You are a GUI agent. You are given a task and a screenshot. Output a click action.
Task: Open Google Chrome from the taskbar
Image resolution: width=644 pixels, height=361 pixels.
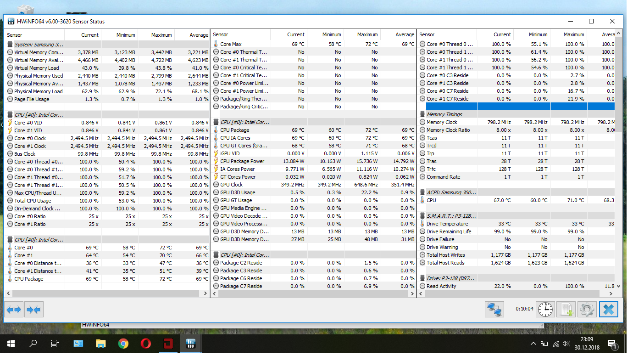123,344
